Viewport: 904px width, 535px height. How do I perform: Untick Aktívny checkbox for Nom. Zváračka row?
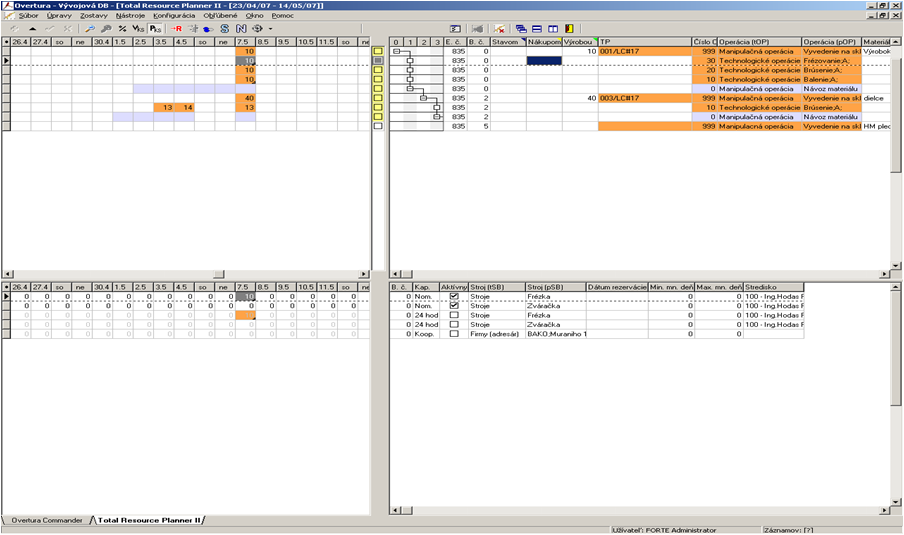tap(454, 306)
